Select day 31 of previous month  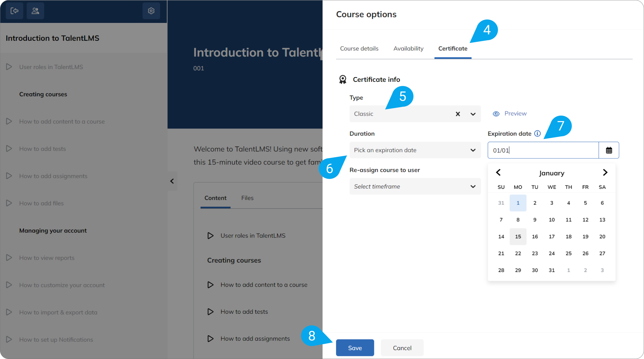[501, 203]
